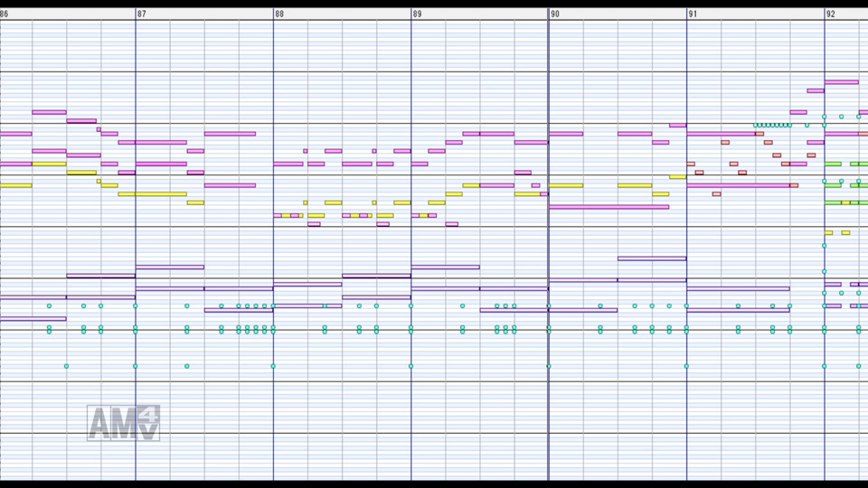The image size is (868, 488).
Task: Select the highest purple note in measure 88
Action: tap(376, 276)
